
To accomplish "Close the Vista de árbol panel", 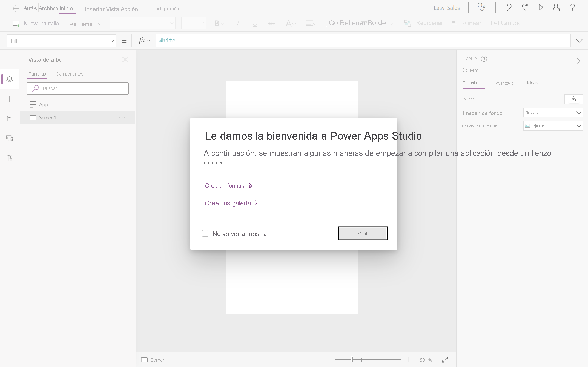I will point(125,59).
